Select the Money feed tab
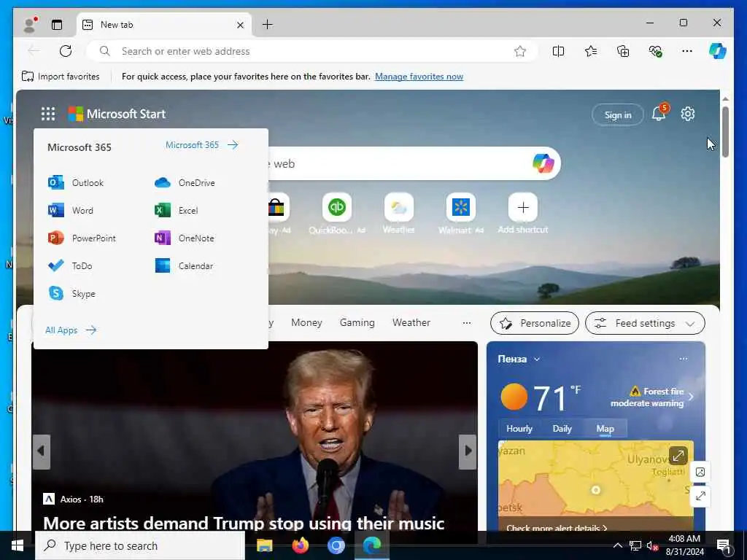This screenshot has height=560, width=747. point(306,323)
